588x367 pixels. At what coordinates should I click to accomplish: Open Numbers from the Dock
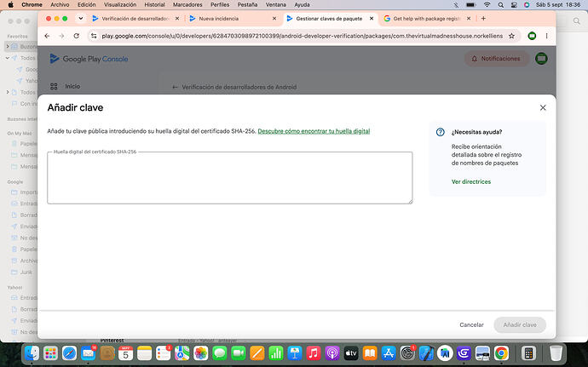click(x=275, y=353)
